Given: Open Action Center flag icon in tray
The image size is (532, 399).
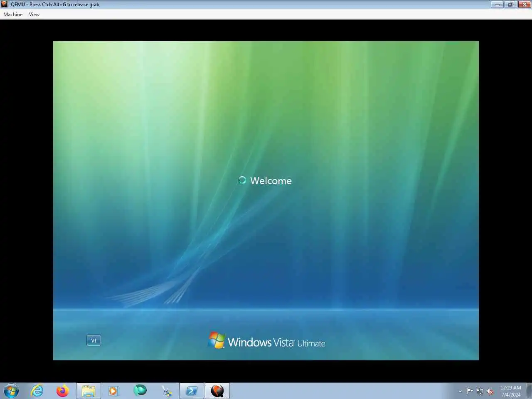Looking at the screenshot, I should (470, 391).
